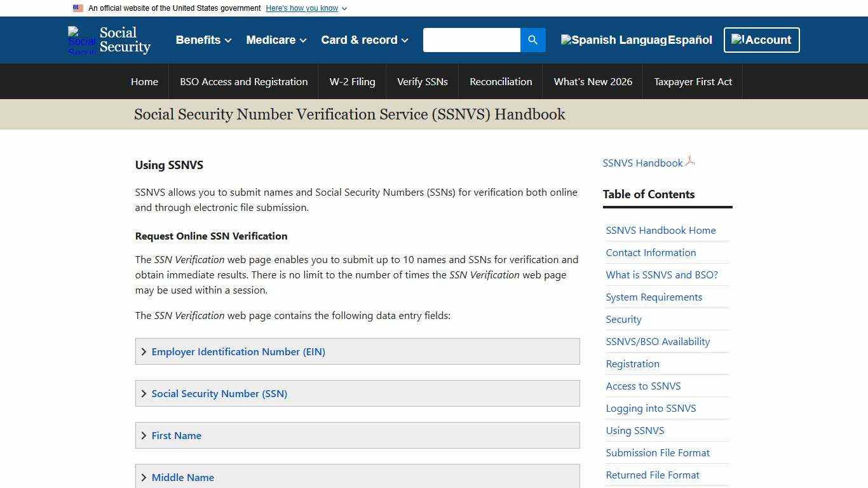Screen dimensions: 868x488
Task: Open the PDF via the SSNVS Handbook icon
Action: (691, 161)
